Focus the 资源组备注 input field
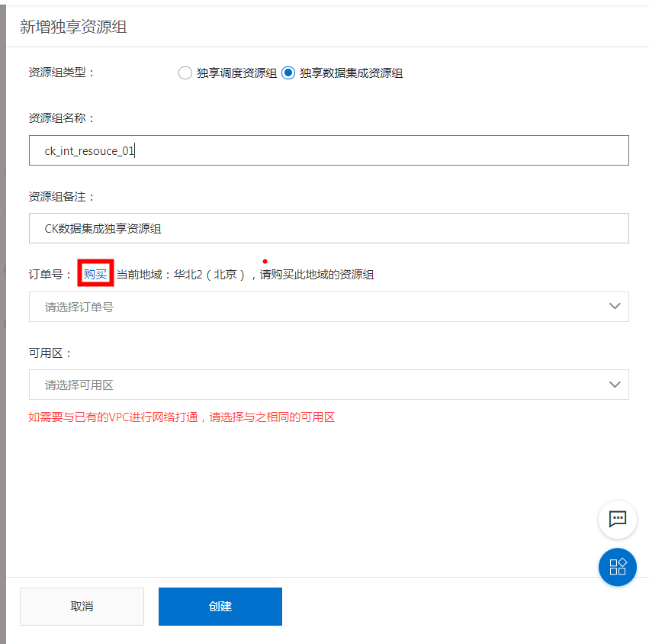 [x=328, y=228]
